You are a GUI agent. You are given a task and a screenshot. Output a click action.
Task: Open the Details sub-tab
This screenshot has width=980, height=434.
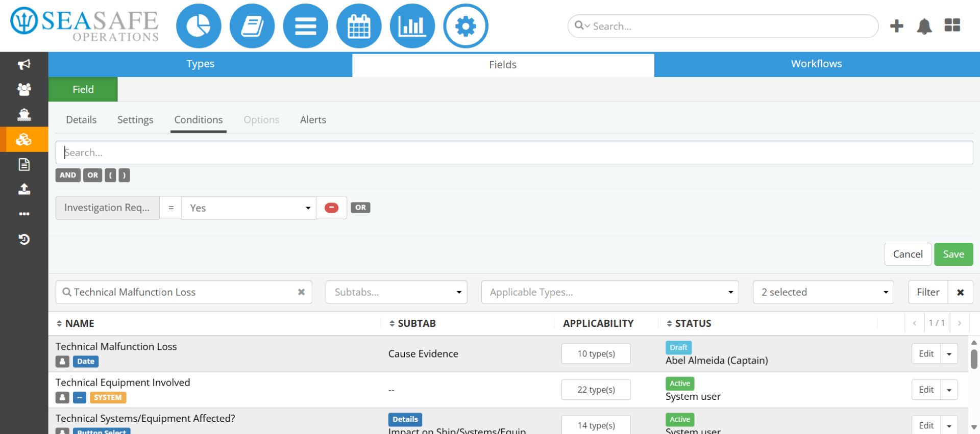[x=81, y=120]
